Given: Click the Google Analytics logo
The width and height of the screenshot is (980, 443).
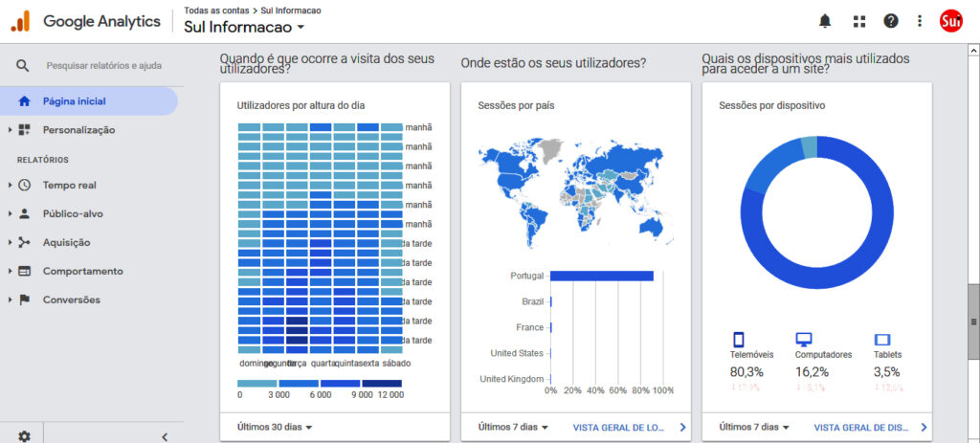Looking at the screenshot, I should coord(20,21).
